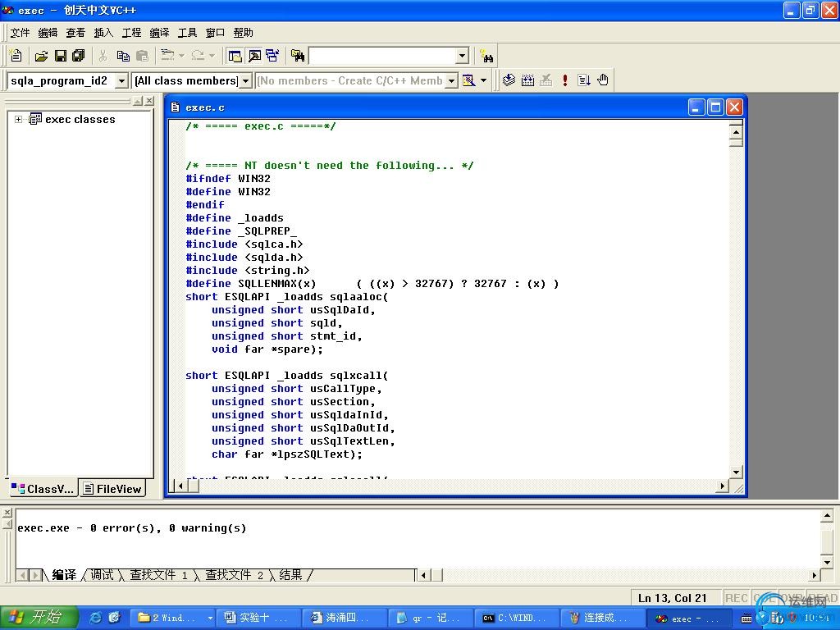Image resolution: width=840 pixels, height=630 pixels.
Task: Toggle the Output window icon
Action: pos(254,55)
